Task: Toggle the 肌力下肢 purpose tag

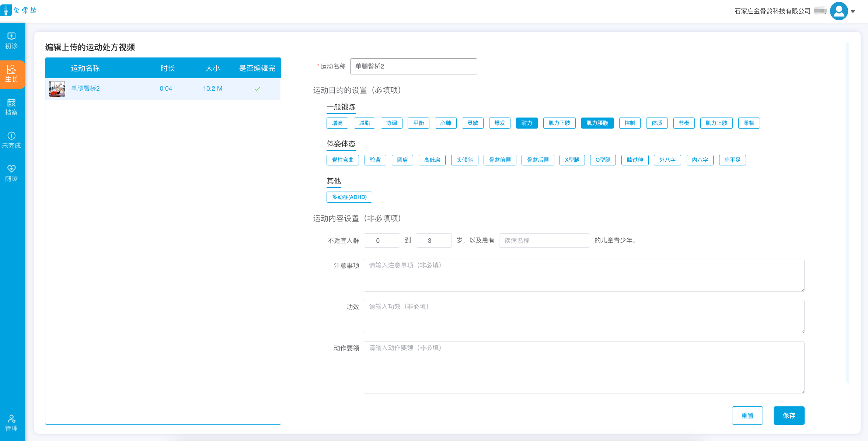Action: pos(560,123)
